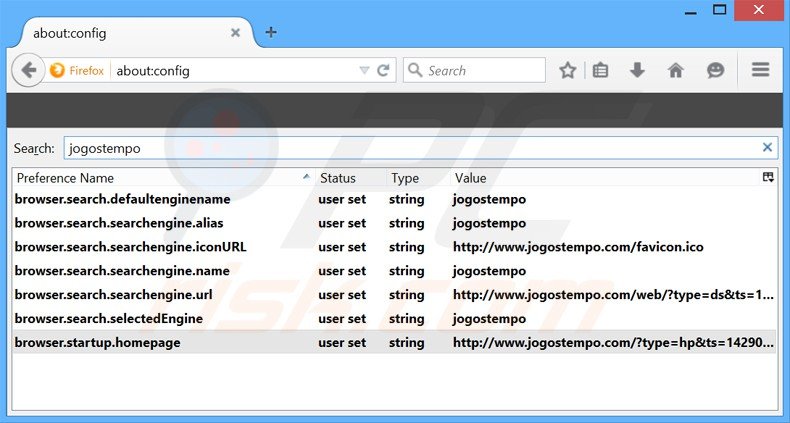
Task: Open the Hello chat smiley icon
Action: pos(715,70)
